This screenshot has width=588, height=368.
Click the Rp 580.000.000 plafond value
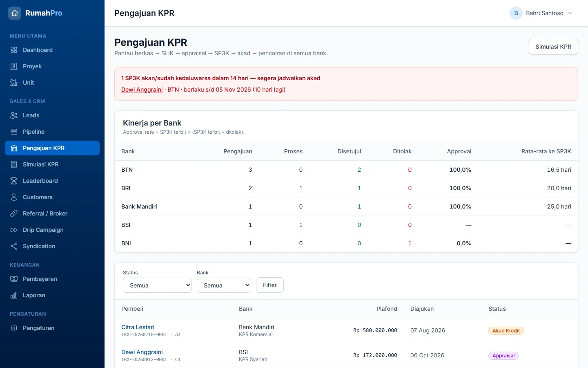375,330
